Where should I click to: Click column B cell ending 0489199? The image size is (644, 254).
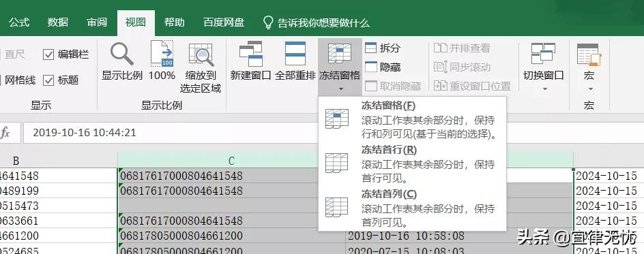pos(59,191)
